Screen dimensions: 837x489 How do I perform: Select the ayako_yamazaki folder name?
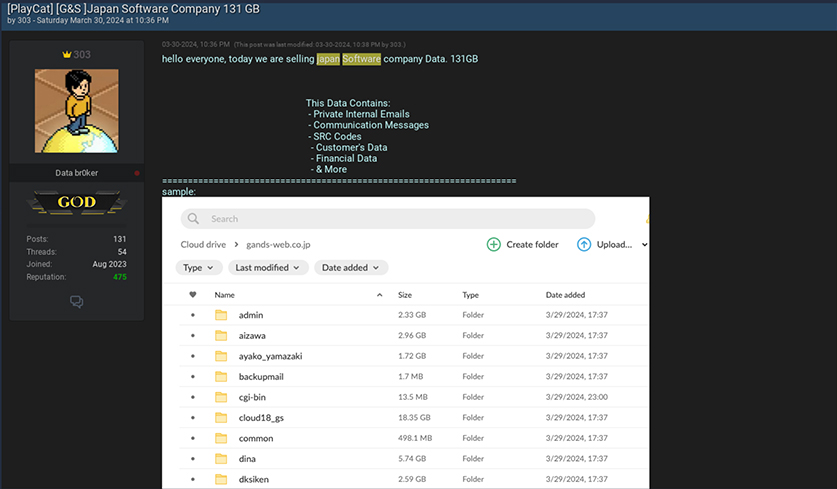pos(270,356)
